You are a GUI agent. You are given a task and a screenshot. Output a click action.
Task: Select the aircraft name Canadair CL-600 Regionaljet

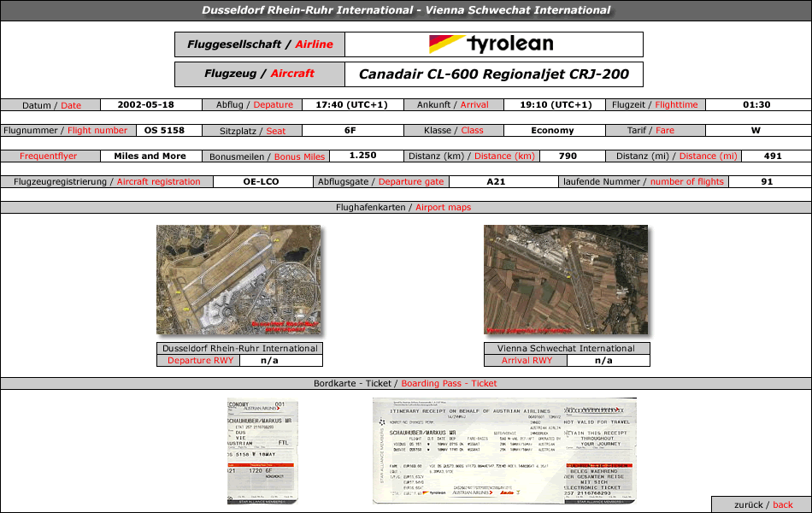coord(494,74)
